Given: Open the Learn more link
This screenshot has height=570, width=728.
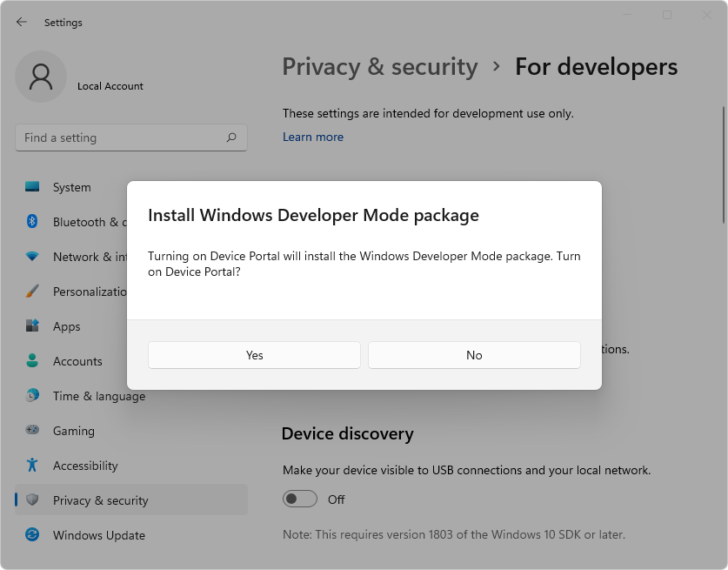Looking at the screenshot, I should (313, 137).
